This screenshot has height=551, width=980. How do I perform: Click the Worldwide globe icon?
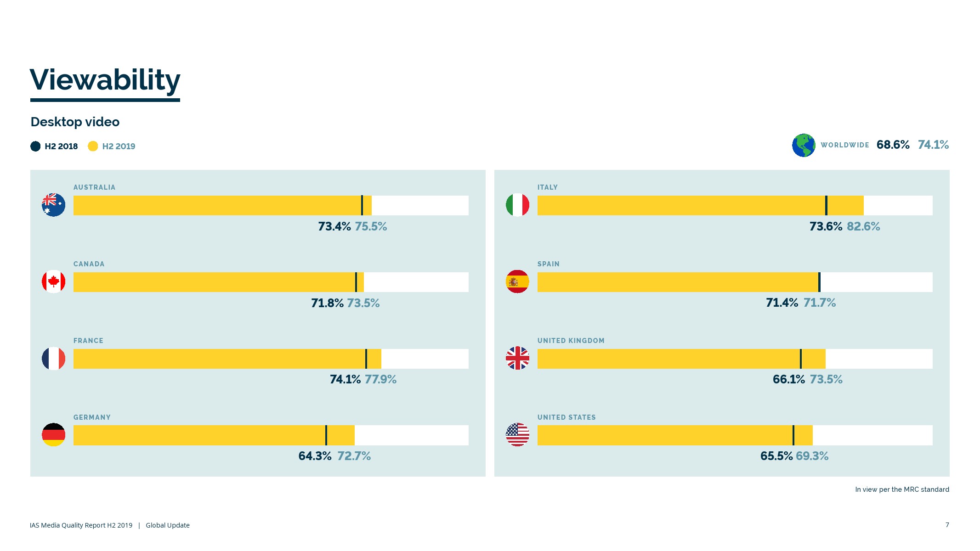[x=804, y=145]
